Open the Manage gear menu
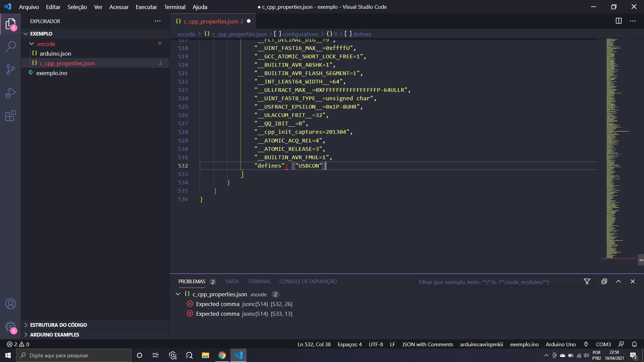 tap(11, 326)
